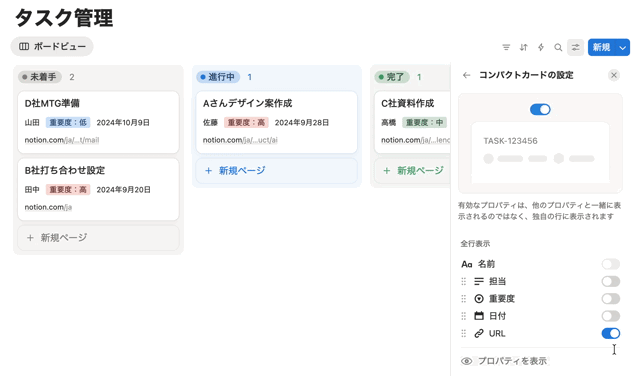Open the B社打ち合わせ設定 card

(98, 189)
